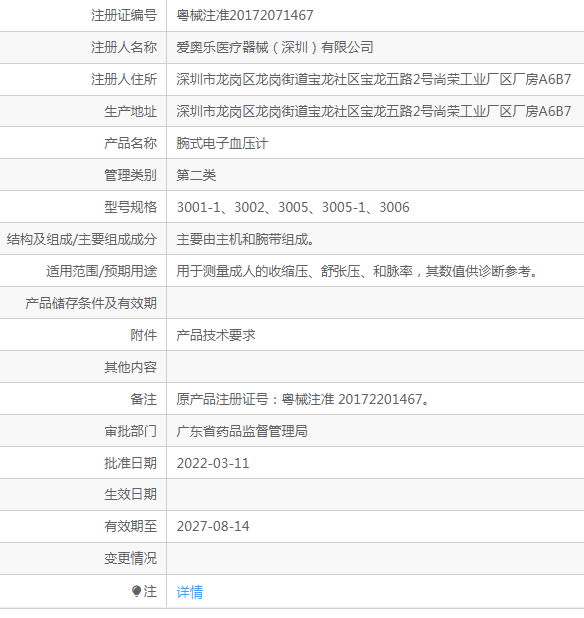Select approving department 广东省药品监督管理局
This screenshot has width=584, height=618.
coord(242,431)
